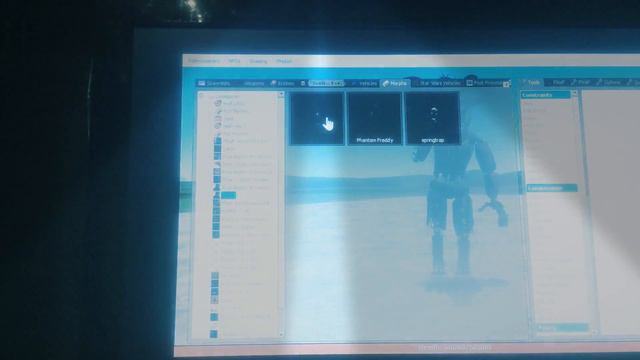Click the highlighted item in the spawnlist tree

(228, 196)
